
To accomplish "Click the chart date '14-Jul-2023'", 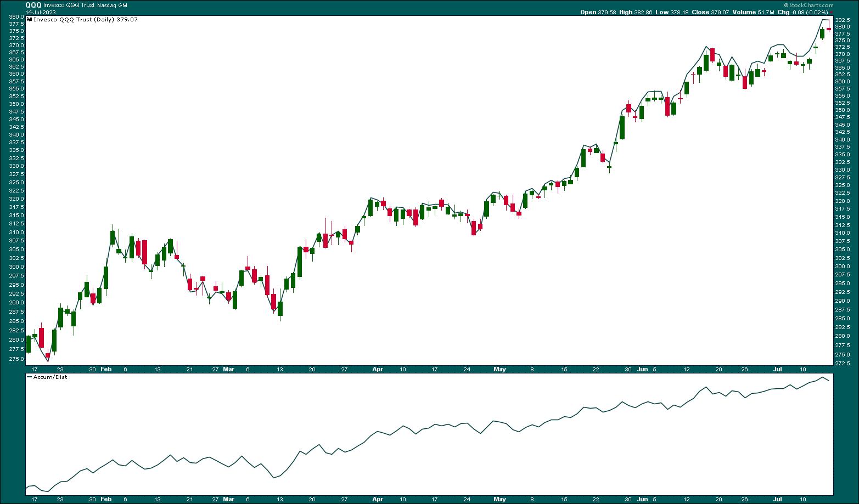I will tap(40, 12).
